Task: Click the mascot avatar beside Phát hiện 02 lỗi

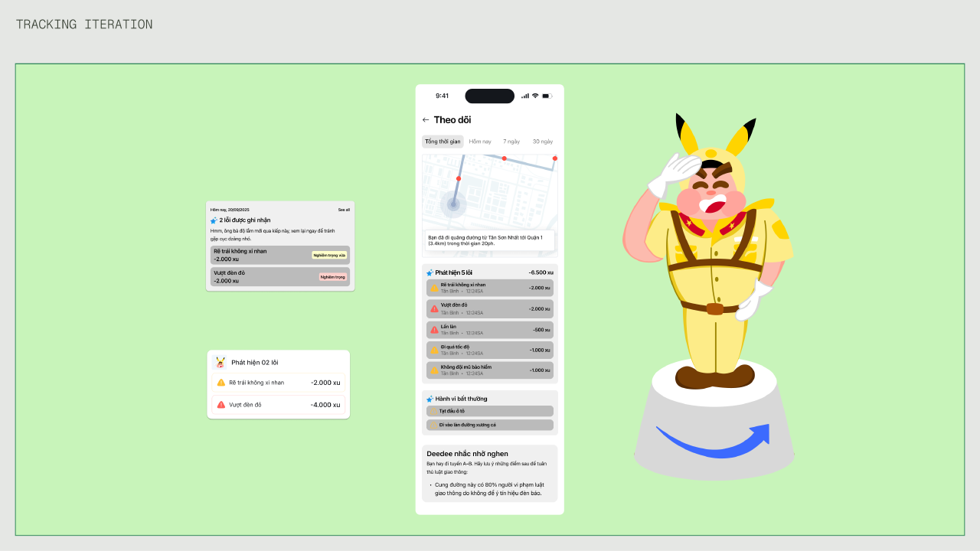Action: [x=220, y=363]
